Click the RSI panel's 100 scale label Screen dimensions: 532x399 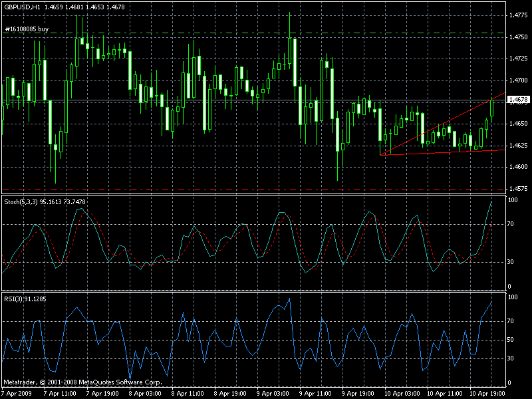tap(513, 297)
